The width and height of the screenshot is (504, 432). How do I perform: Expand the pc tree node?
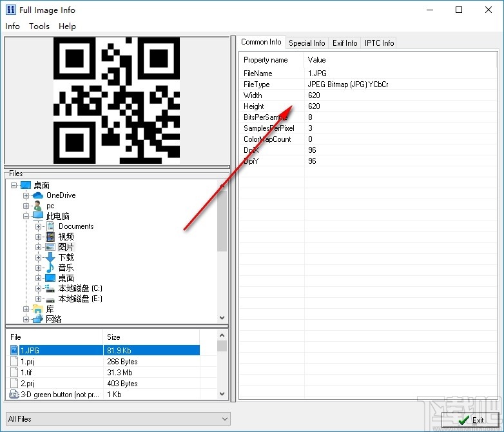tap(26, 206)
